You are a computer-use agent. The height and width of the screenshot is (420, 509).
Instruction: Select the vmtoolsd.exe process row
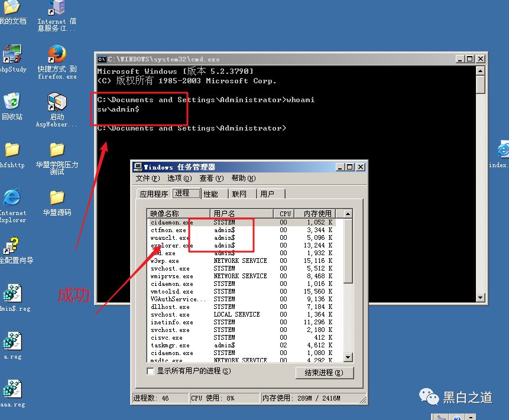[x=242, y=291]
